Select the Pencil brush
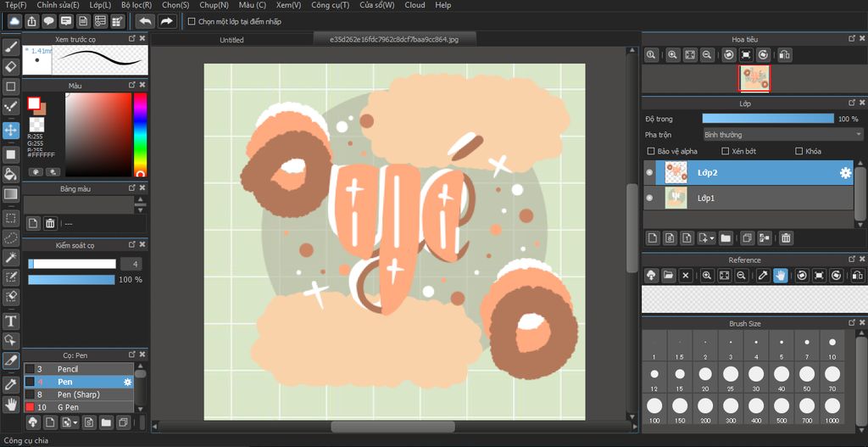 78,369
